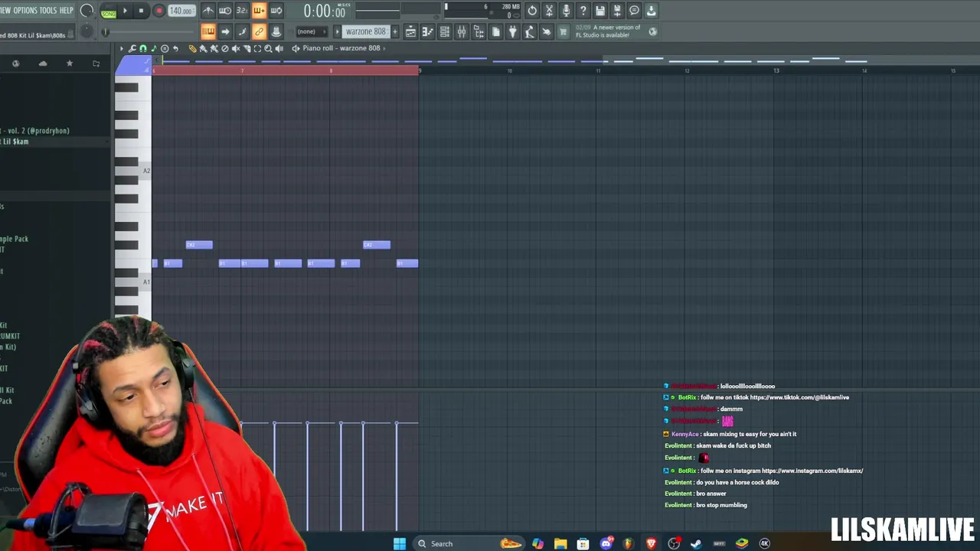Click the render as audio file icon
Image resolution: width=980 pixels, height=551 pixels.
click(x=617, y=11)
